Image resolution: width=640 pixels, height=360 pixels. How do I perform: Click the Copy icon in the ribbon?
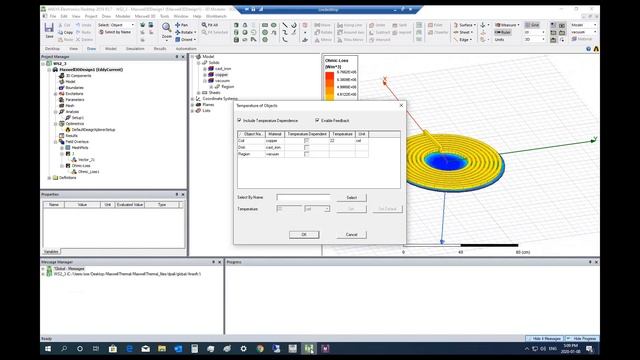65,32
